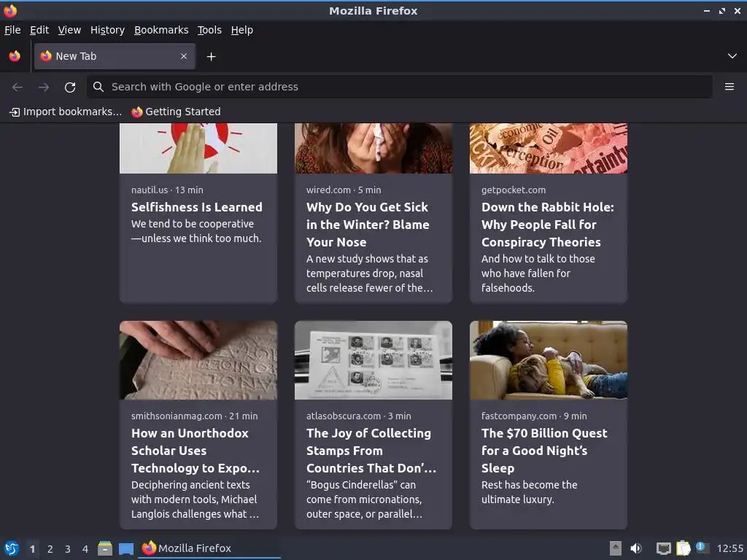Click the stamp envelope thumbnail image
The height and width of the screenshot is (560, 747).
373,360
